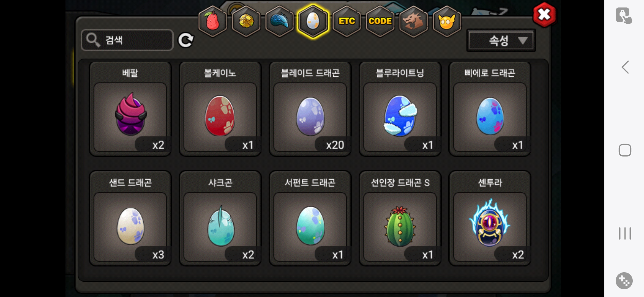This screenshot has height=297, width=644.
Task: Open the blue dragon scale tab
Action: click(279, 21)
